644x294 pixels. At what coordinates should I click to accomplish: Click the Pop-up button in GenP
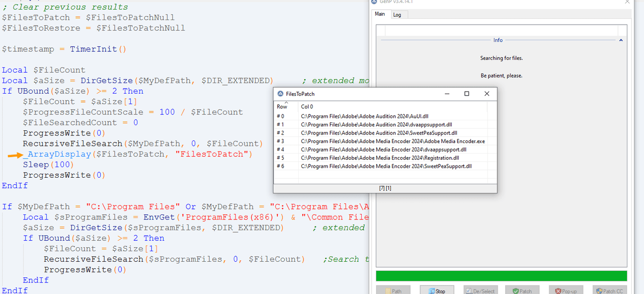pyautogui.click(x=566, y=290)
